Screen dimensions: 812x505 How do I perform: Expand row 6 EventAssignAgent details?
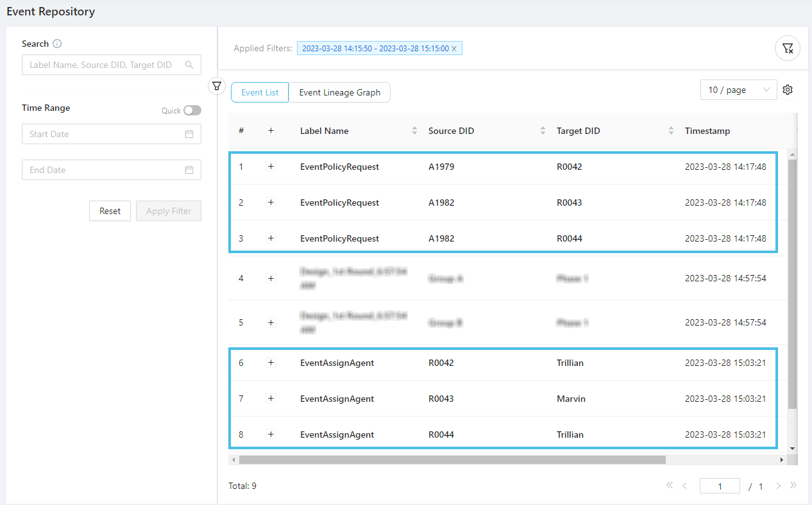(x=271, y=363)
